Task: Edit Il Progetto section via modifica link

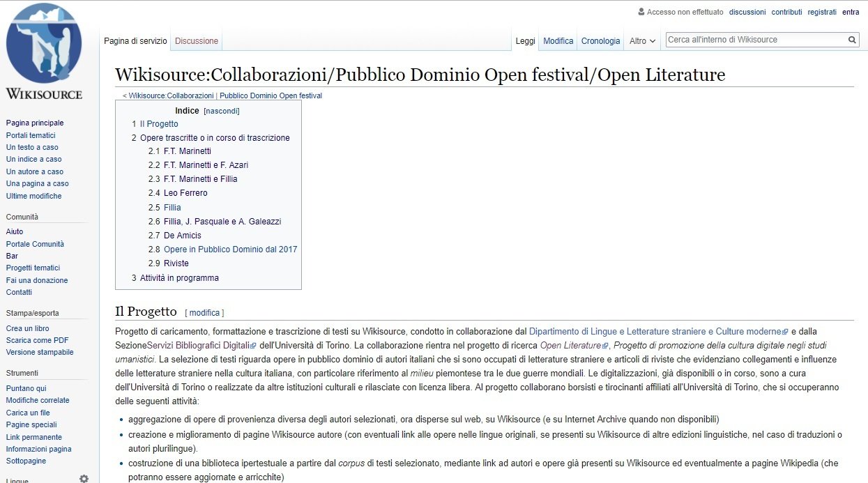Action: click(x=204, y=313)
